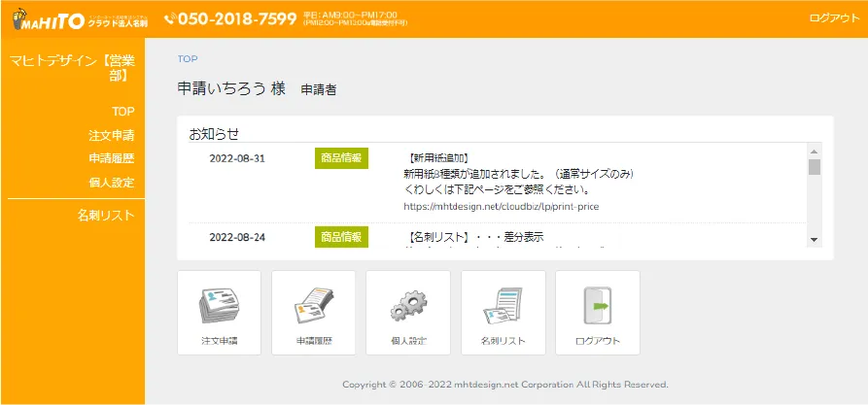Screen dimensions: 868x405
Task: Click the phone number 050-2018-7599
Action: tap(238, 18)
